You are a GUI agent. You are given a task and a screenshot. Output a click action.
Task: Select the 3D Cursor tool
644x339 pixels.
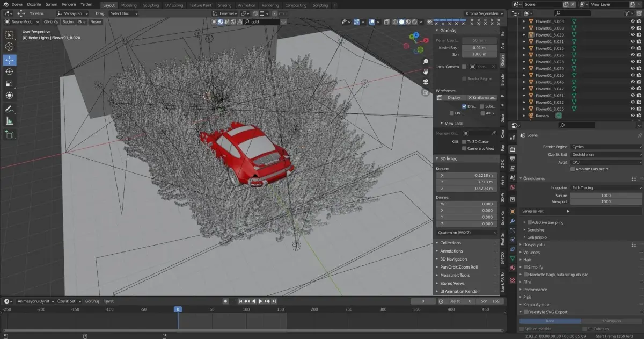[10, 47]
